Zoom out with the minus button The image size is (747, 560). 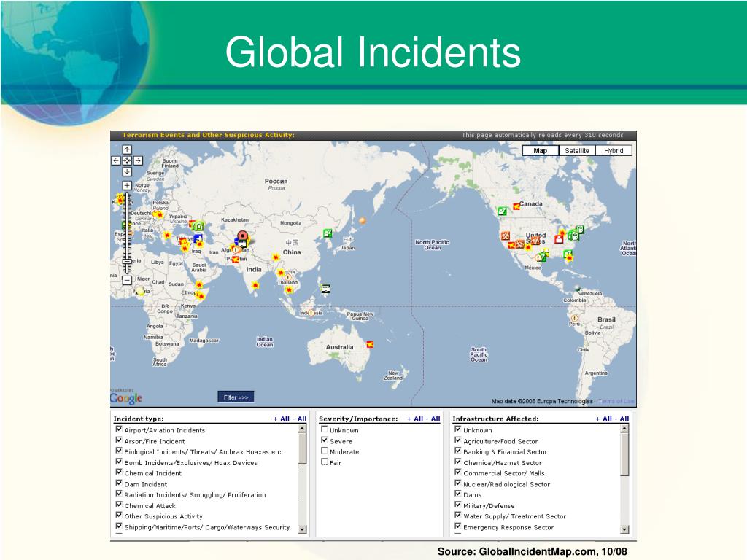(x=127, y=281)
